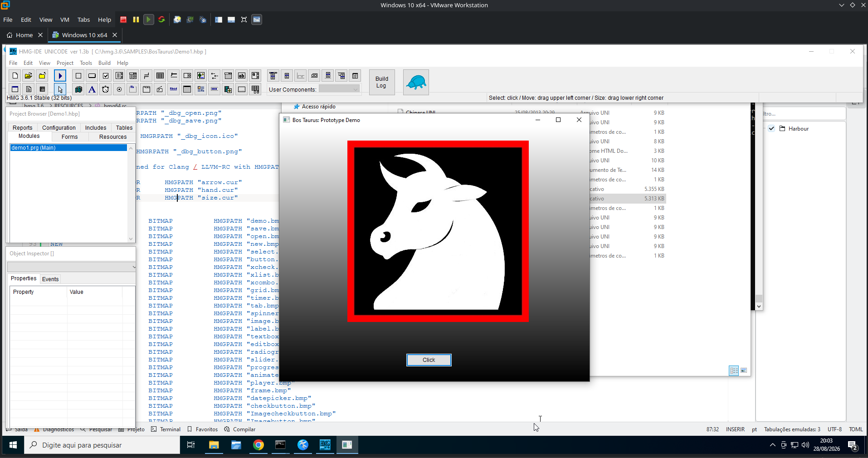Enter VMware full screen mode icon
Image resolution: width=868 pixels, height=458 pixels.
coord(244,19)
